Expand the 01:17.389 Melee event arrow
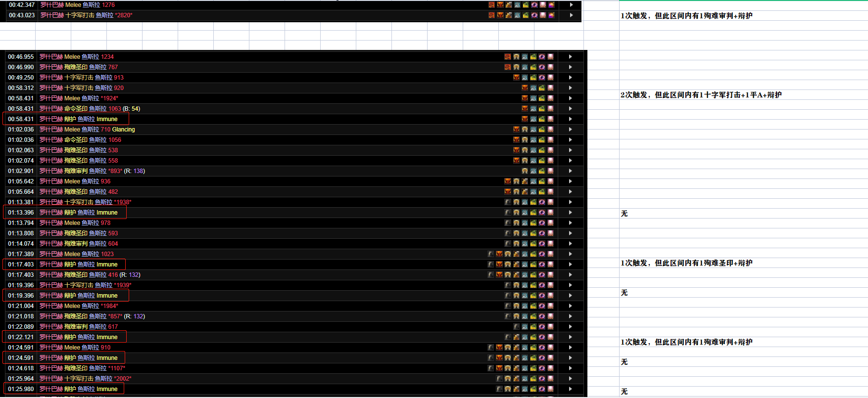This screenshot has height=398, width=868. coord(570,254)
